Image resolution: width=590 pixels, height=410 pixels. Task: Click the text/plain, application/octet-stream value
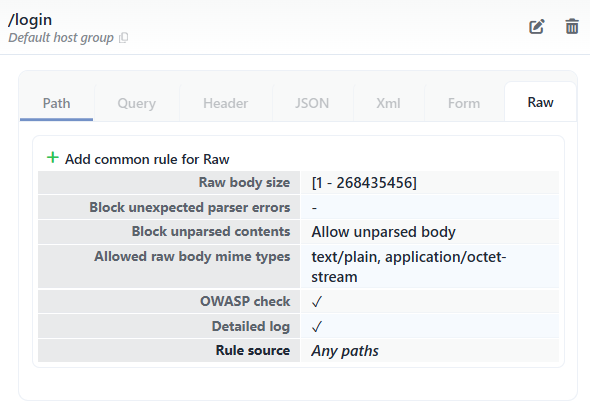point(409,267)
